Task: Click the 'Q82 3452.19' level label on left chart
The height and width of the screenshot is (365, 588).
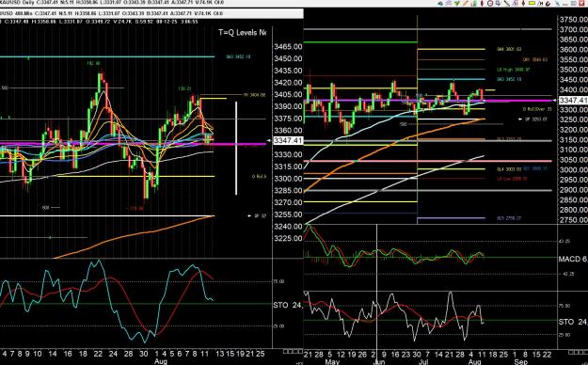Action: [238, 57]
